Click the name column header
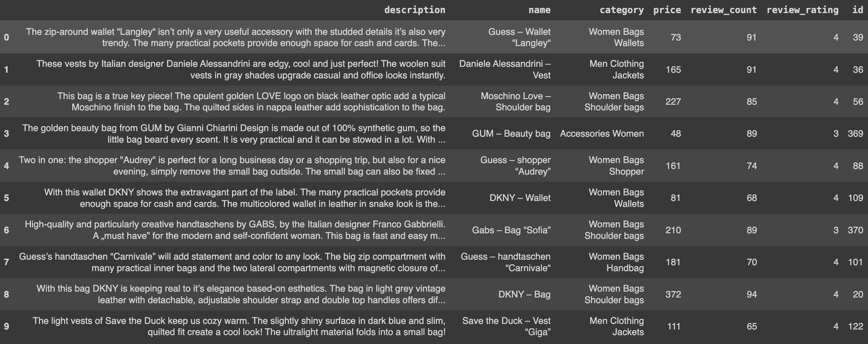 click(x=539, y=10)
